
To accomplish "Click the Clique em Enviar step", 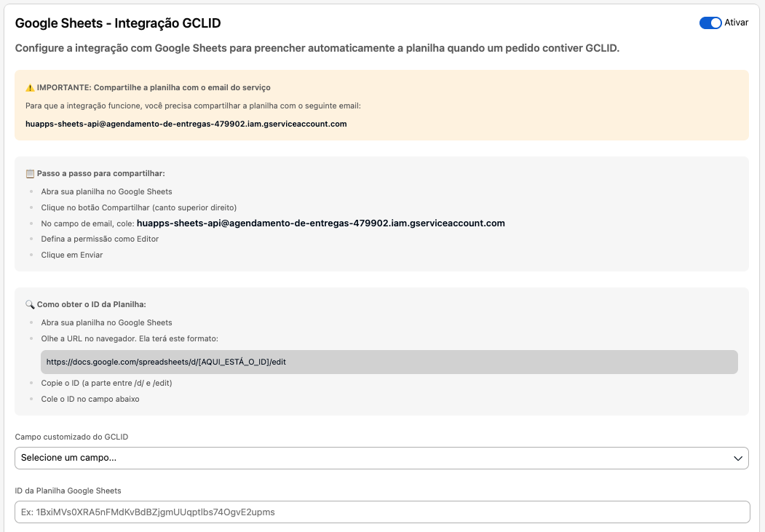I will [72, 255].
